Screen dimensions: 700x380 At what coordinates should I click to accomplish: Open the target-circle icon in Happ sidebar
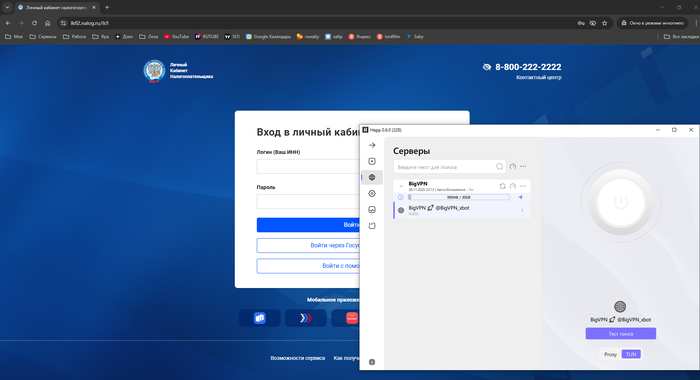(372, 193)
